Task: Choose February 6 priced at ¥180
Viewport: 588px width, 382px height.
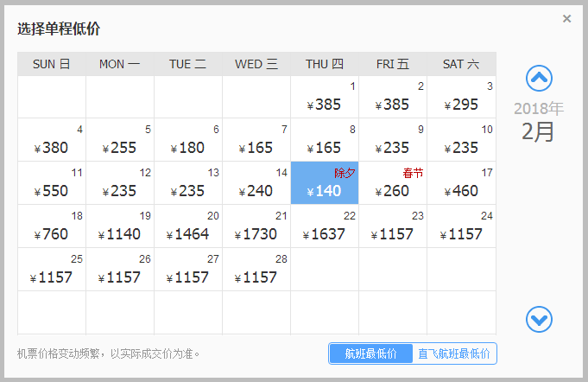Action: pyautogui.click(x=188, y=140)
